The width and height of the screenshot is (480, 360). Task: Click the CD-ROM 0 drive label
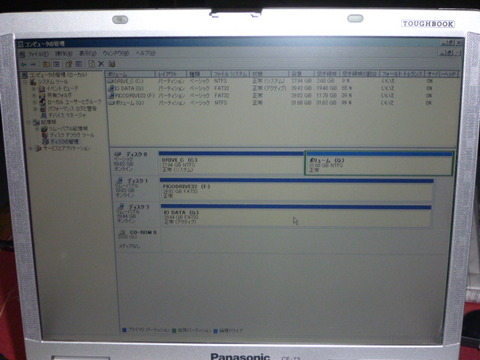143,232
